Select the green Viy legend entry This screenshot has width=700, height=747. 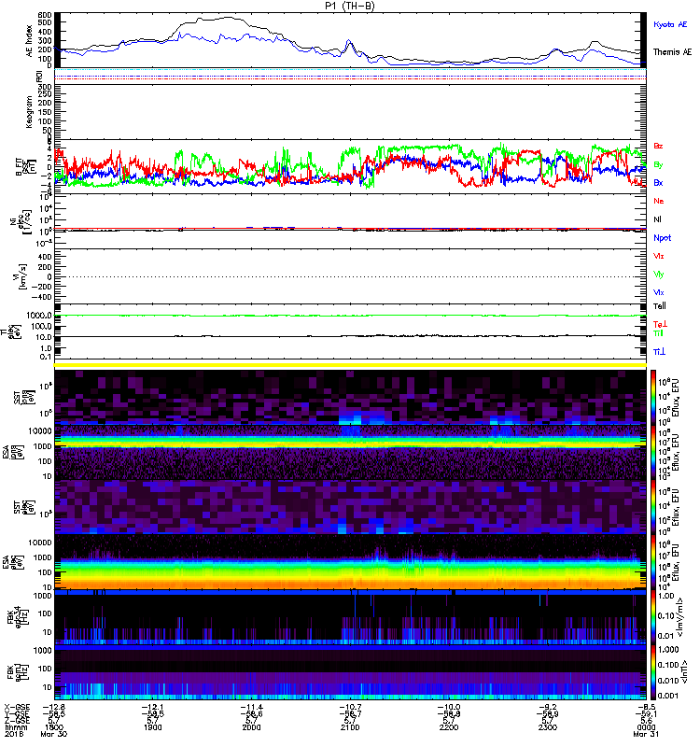[659, 275]
